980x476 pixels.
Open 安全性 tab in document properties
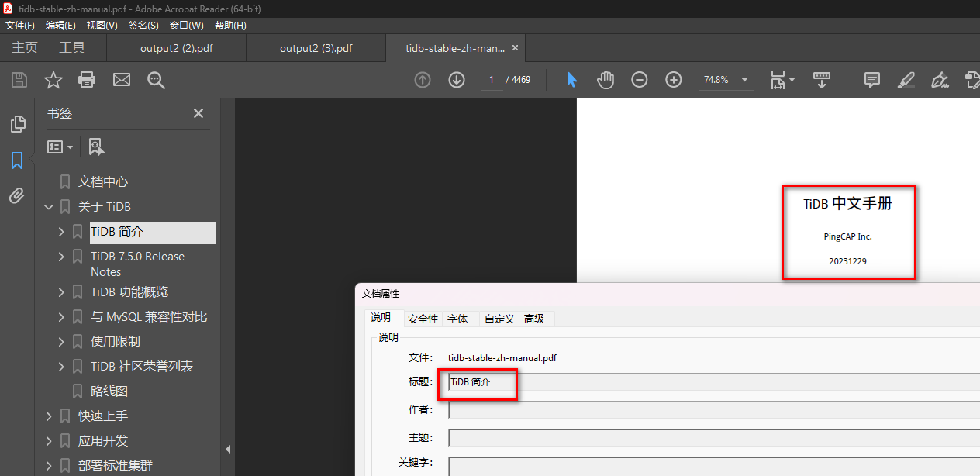(423, 319)
